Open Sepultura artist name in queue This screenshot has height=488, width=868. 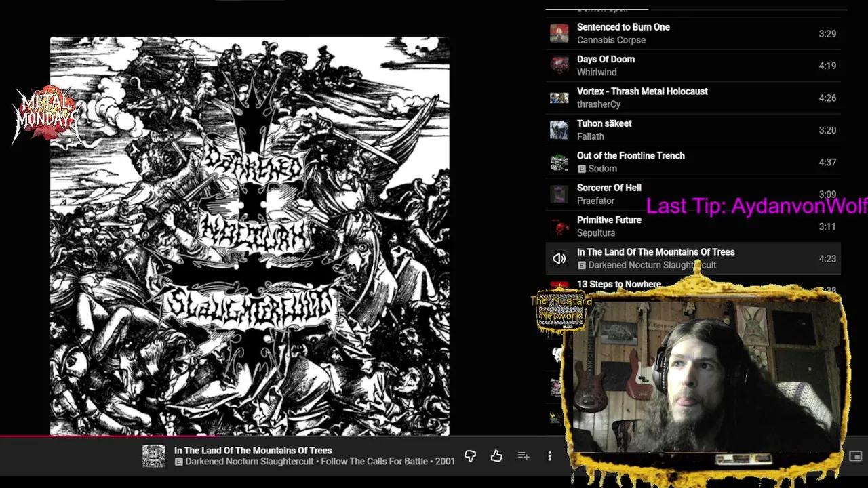click(596, 233)
